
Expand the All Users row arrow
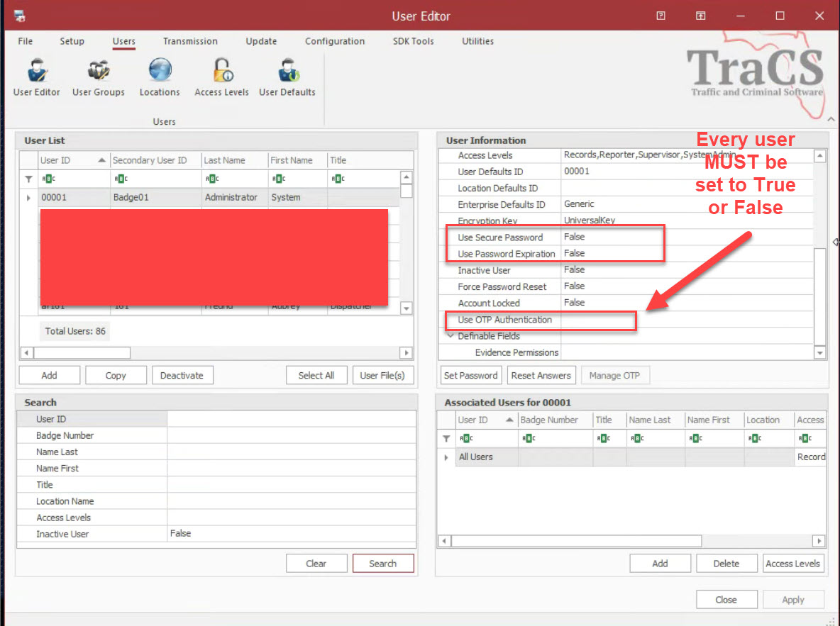coord(446,457)
